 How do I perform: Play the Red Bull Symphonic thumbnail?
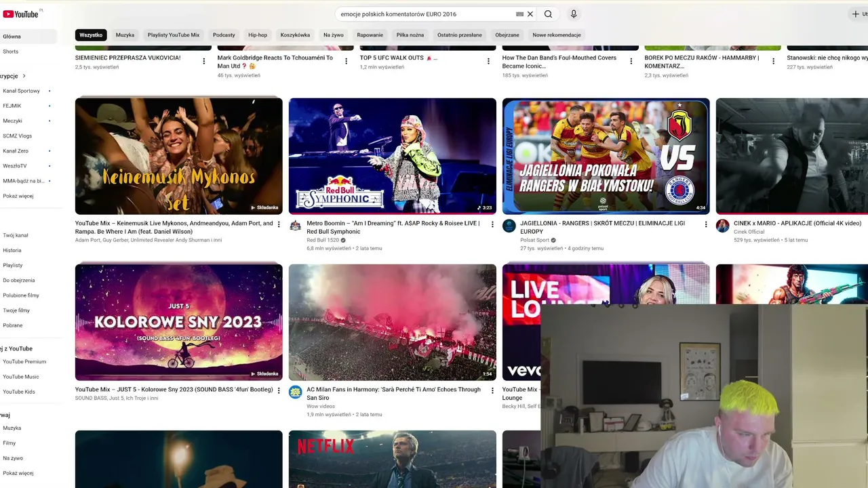(x=393, y=156)
